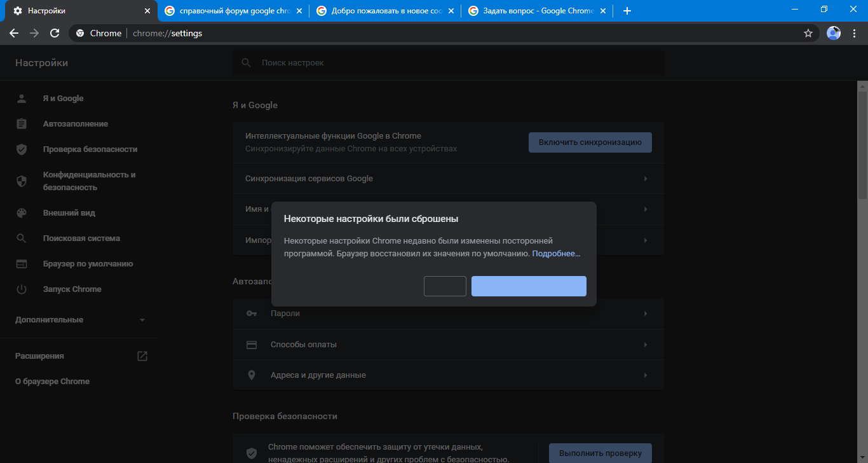Switch to the справочный форум google chrome tab
Image resolution: width=868 pixels, height=463 pixels.
coord(234,11)
